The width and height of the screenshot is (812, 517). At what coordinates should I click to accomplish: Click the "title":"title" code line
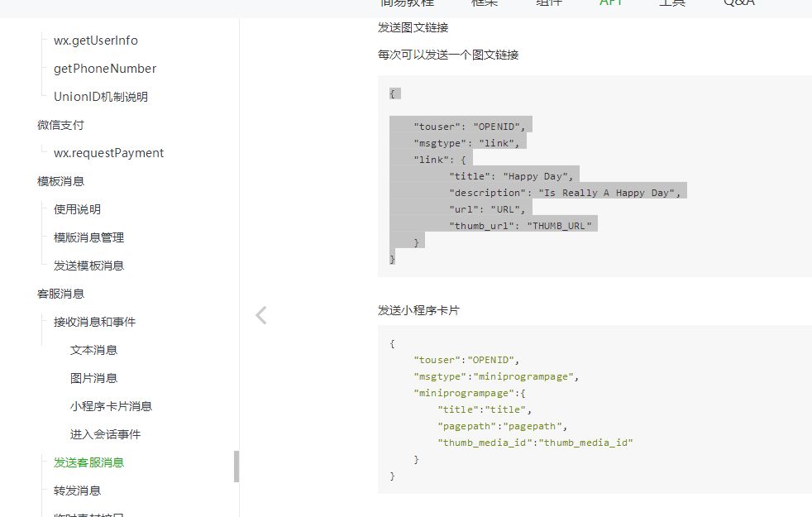(485, 409)
